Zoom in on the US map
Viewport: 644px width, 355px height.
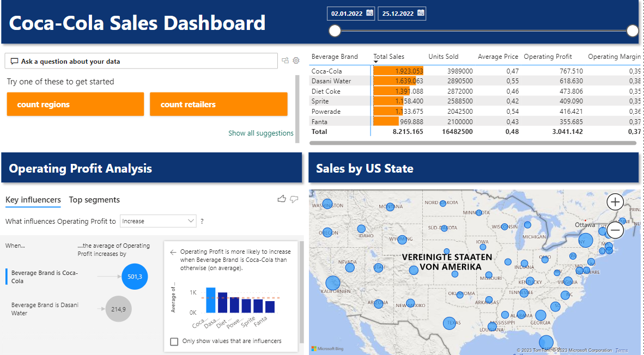tap(615, 202)
